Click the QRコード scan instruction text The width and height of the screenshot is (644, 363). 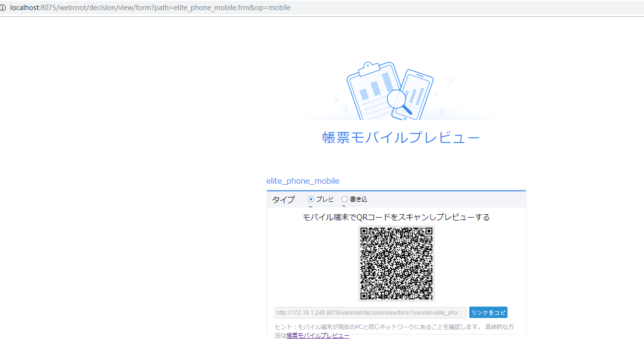pos(396,217)
